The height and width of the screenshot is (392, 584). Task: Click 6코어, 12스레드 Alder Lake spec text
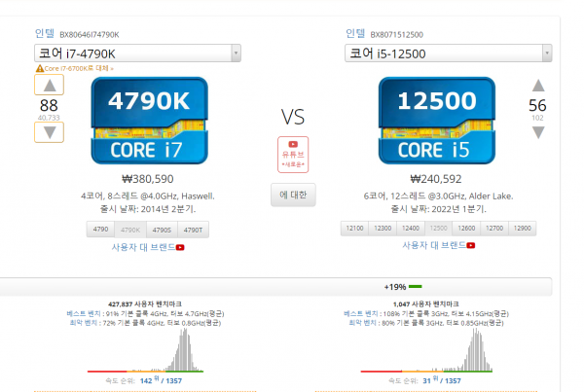click(x=438, y=196)
